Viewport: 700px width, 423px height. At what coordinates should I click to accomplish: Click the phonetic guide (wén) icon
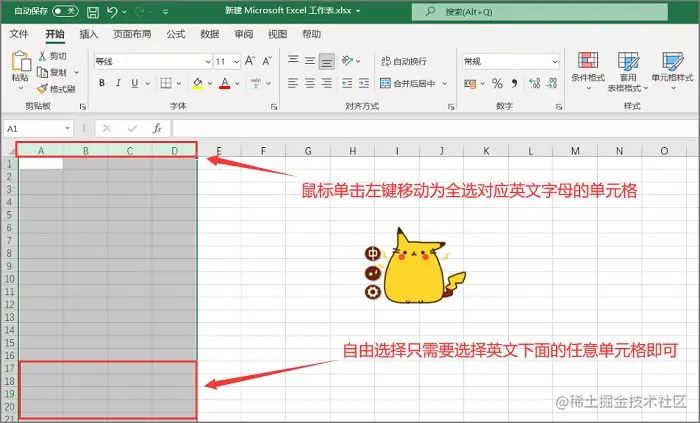(x=256, y=83)
